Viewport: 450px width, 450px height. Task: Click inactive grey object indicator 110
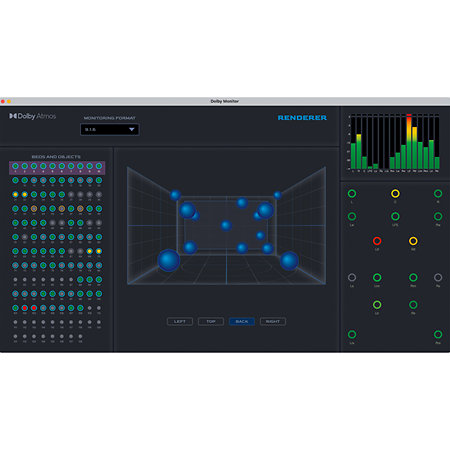pos(99,308)
